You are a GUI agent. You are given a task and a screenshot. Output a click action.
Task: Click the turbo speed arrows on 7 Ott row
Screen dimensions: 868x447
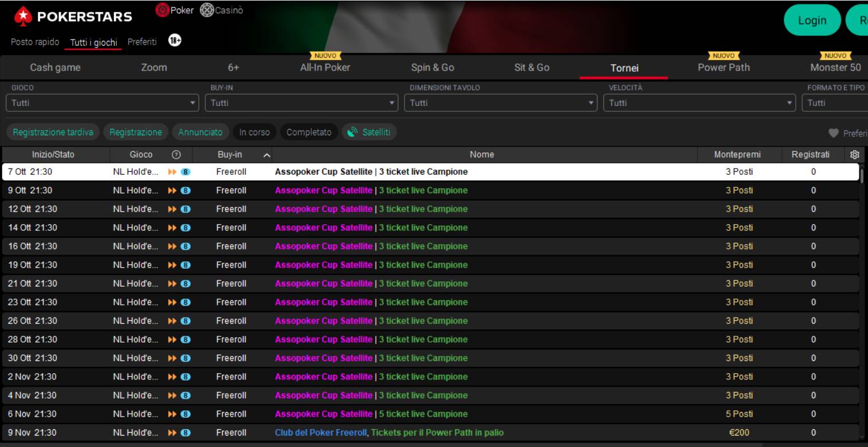coord(172,172)
